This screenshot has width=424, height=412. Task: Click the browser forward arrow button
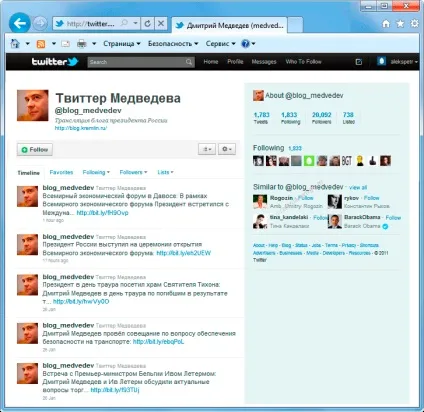[40, 24]
